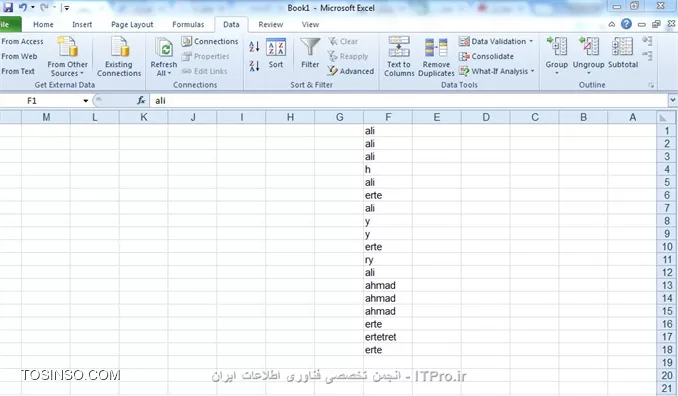Expand the Ungroup dropdown arrow
This screenshot has width=678, height=396.
588,73
